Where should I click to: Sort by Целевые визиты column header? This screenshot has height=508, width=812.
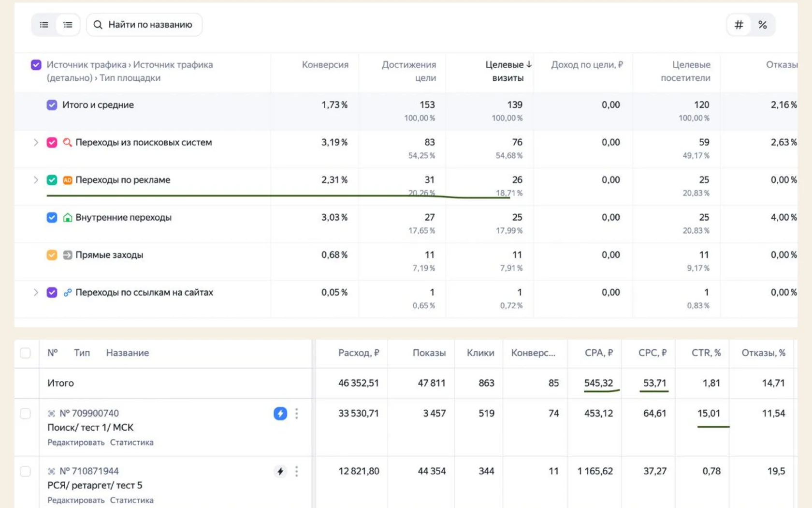tap(508, 71)
